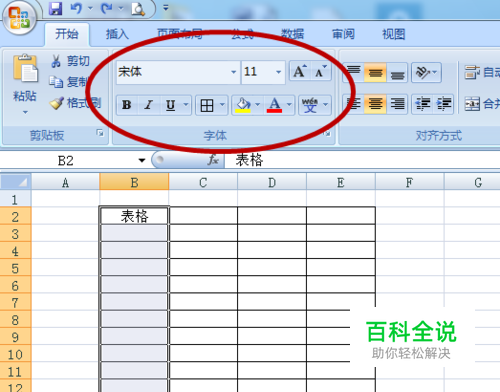Click the insert function fx button
Viewport: 500px width, 392px height.
click(213, 160)
